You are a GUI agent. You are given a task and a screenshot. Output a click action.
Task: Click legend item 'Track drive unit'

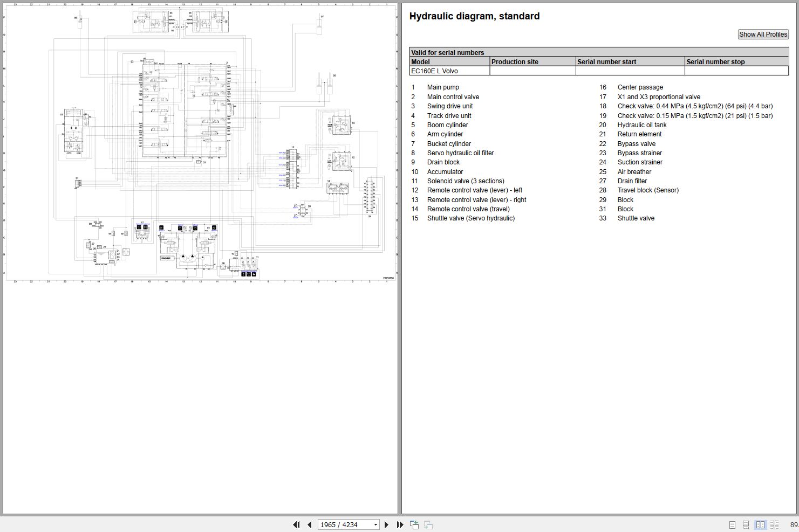(x=449, y=116)
